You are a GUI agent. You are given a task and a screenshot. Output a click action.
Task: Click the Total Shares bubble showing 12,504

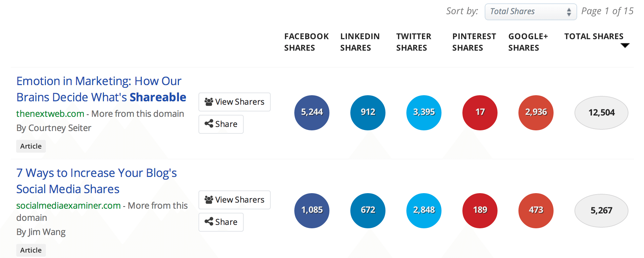[601, 112]
